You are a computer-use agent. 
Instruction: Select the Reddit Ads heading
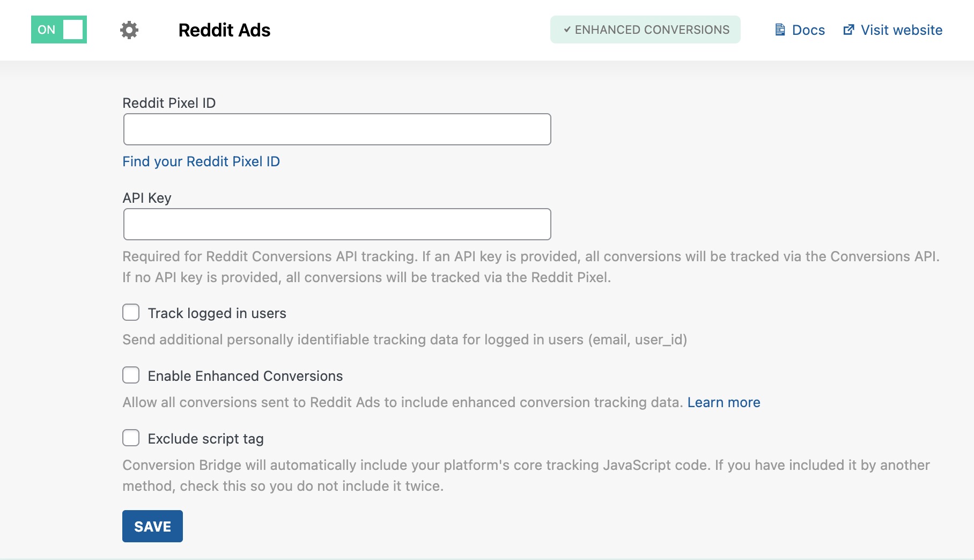224,30
